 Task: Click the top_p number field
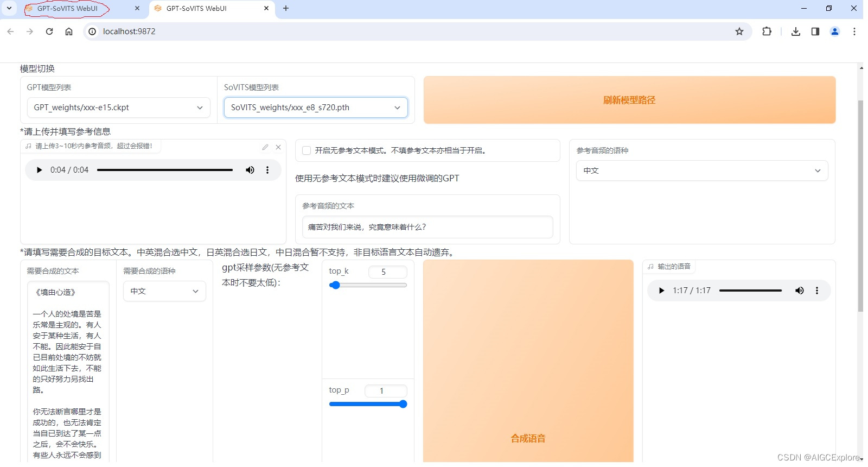[x=386, y=391]
